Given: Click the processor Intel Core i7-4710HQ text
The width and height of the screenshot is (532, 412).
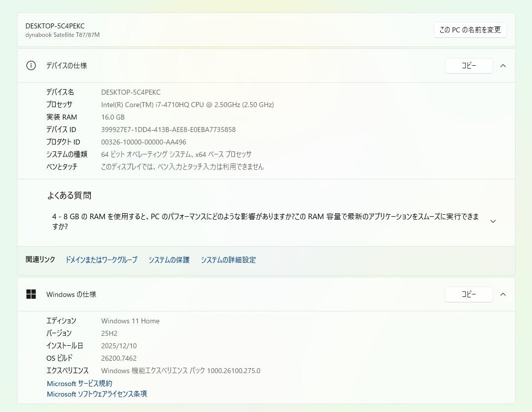Looking at the screenshot, I should pos(187,105).
